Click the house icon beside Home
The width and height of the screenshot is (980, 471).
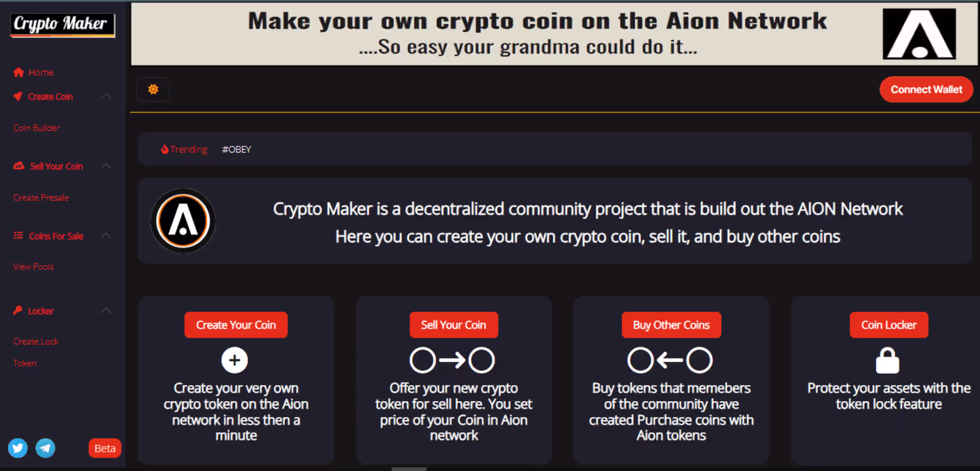click(x=18, y=73)
